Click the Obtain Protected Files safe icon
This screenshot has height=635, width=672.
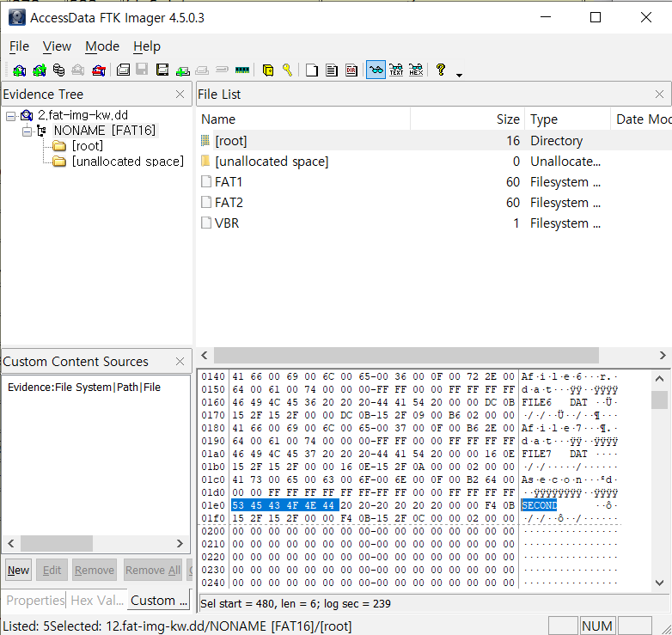click(268, 70)
